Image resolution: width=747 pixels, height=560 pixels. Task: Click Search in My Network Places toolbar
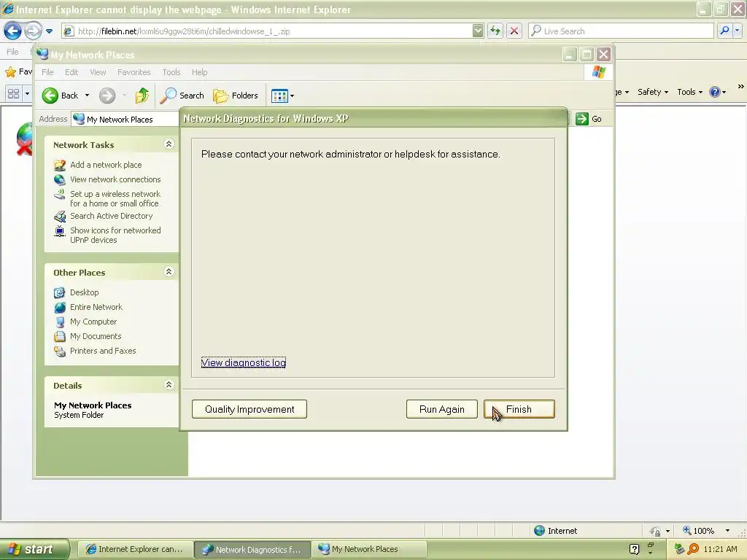(182, 96)
